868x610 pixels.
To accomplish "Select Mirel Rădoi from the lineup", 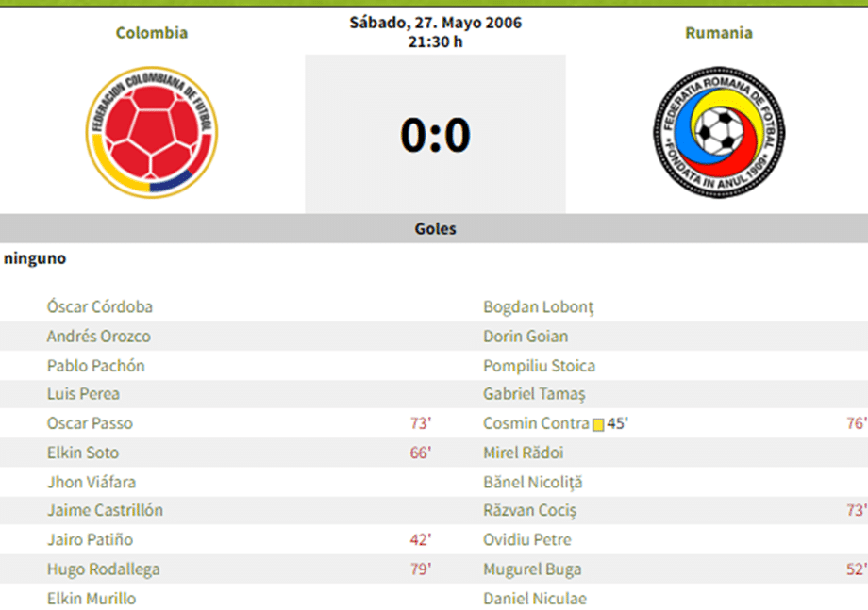I will tap(523, 453).
